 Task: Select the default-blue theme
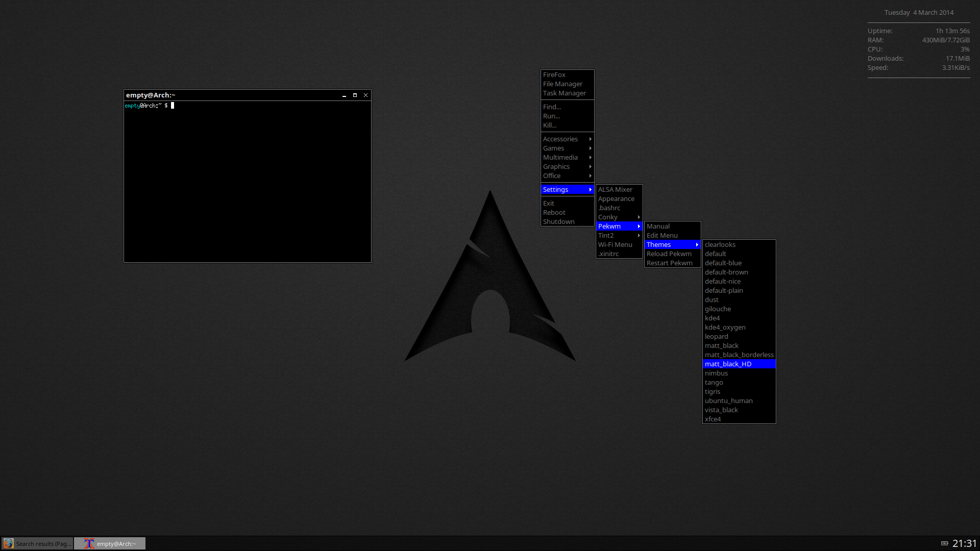pos(739,263)
